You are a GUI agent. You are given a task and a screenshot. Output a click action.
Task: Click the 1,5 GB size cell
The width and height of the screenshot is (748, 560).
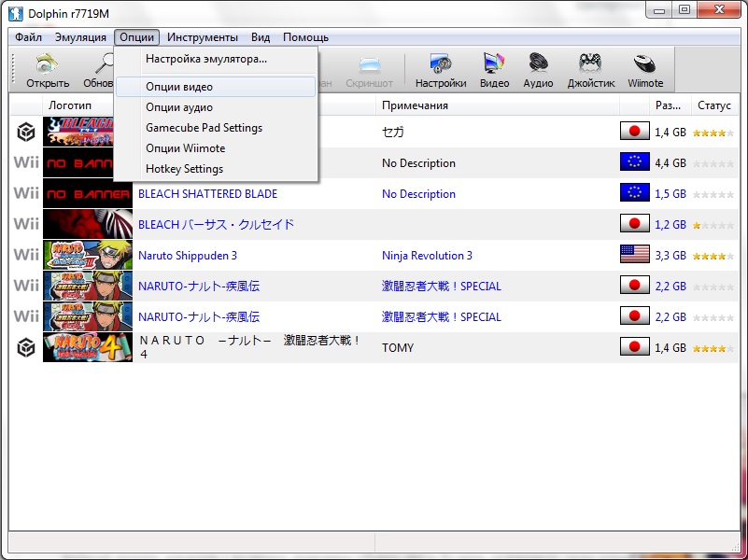point(670,194)
